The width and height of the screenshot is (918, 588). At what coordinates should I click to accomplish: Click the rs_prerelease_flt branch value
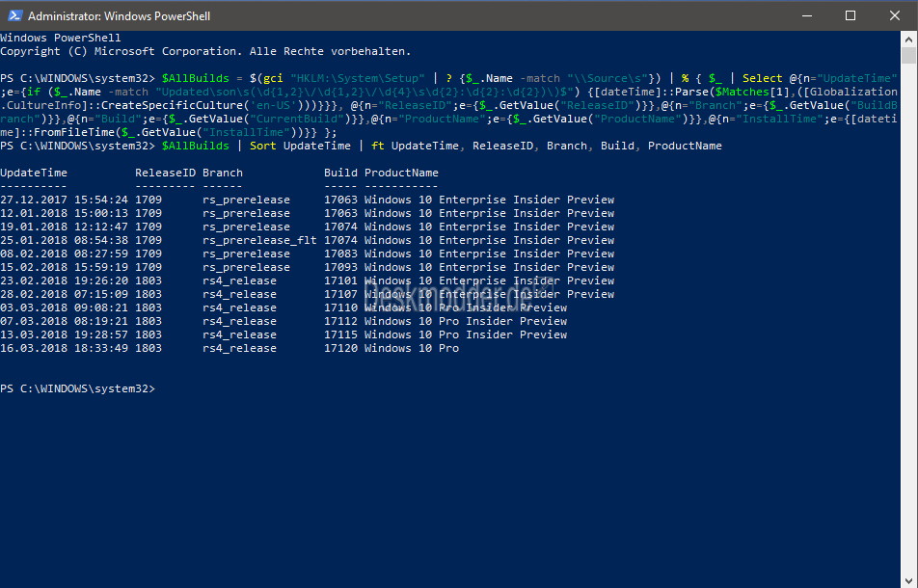tap(259, 240)
